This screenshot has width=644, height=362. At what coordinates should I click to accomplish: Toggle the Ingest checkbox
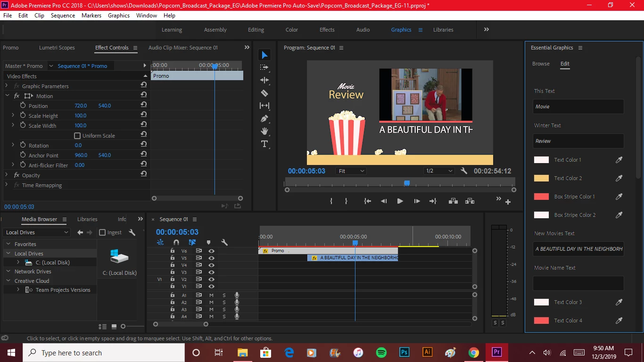pyautogui.click(x=102, y=232)
